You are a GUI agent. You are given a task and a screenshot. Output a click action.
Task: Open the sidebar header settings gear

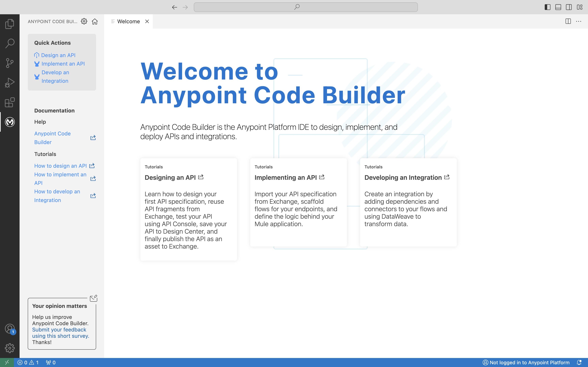coord(84,21)
